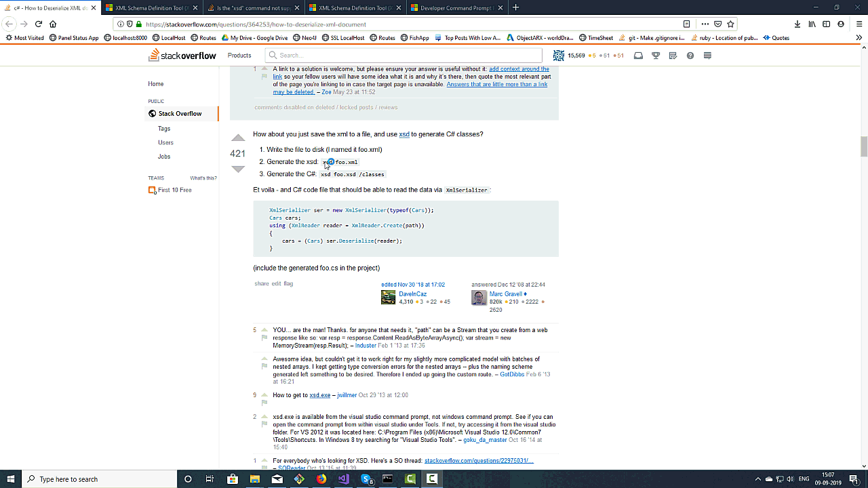
Task: Show more bookmarks with the chevron
Action: tap(859, 38)
